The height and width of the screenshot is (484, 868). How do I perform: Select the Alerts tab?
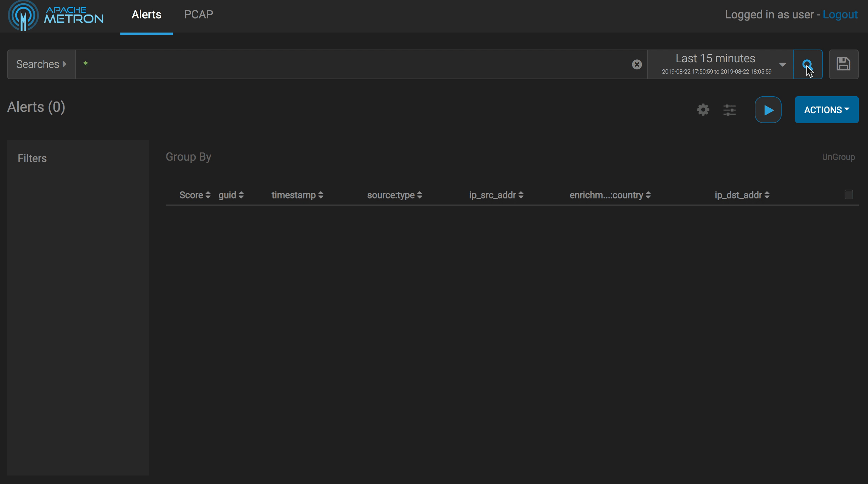[146, 15]
